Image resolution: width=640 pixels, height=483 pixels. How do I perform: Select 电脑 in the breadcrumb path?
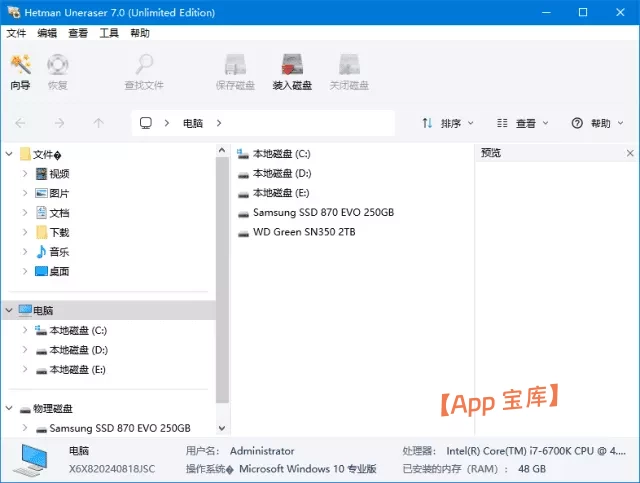point(193,123)
